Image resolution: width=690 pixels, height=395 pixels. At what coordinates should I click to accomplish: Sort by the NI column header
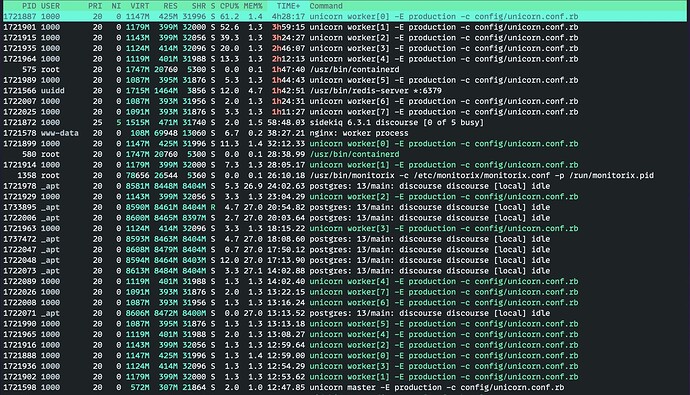116,6
